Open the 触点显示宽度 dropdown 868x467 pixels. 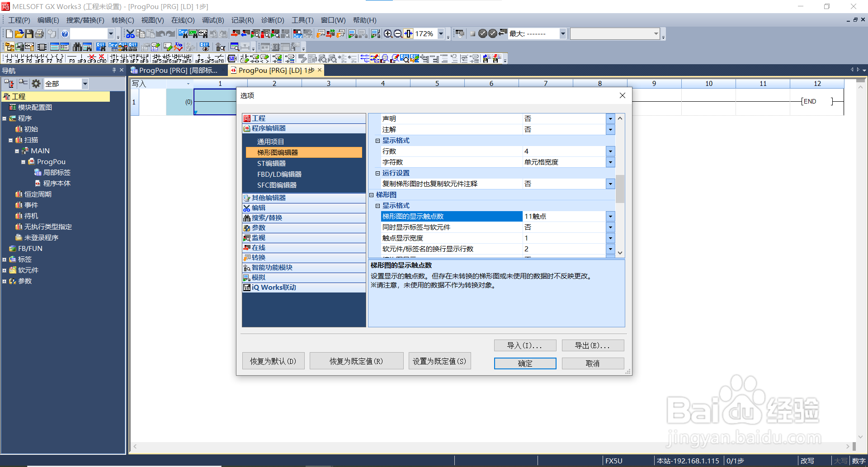[610, 238]
